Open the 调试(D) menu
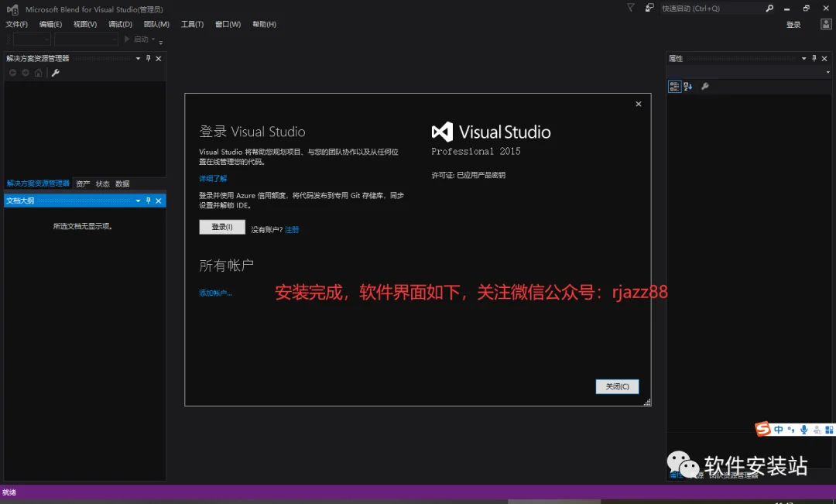 click(120, 25)
